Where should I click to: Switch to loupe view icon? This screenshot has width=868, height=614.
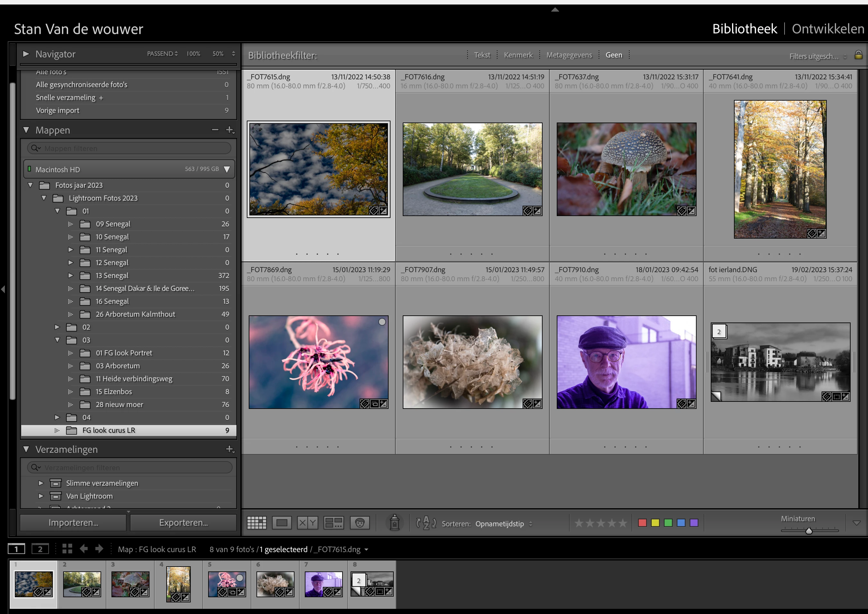coord(282,523)
